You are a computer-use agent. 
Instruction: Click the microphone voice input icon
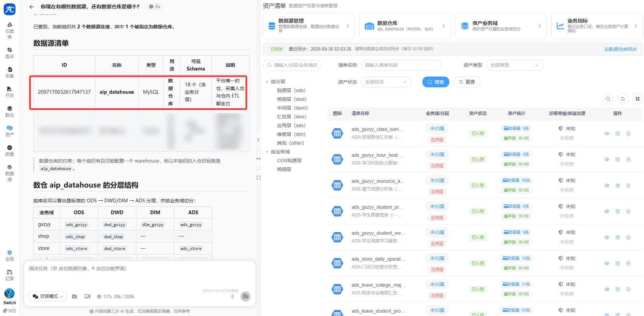click(232, 296)
